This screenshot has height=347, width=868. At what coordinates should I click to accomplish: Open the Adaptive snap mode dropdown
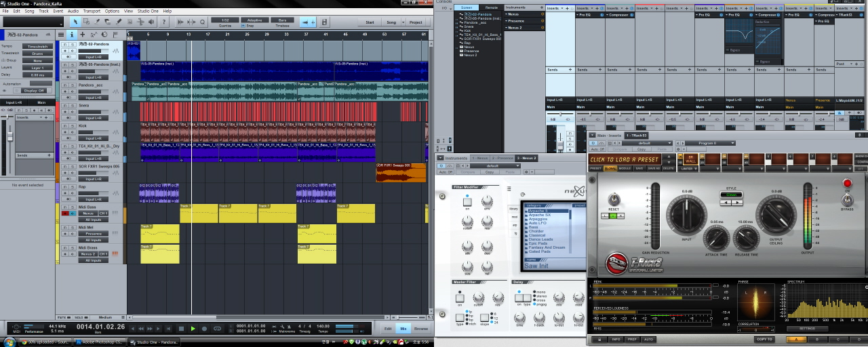tap(255, 20)
